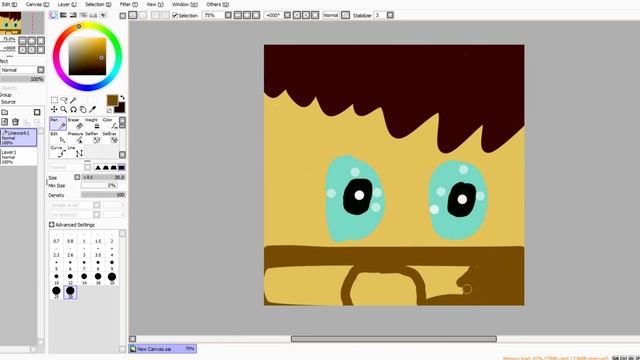640x360 pixels.
Task: Open the zoom percentage 75% dropdown
Action: pos(228,15)
